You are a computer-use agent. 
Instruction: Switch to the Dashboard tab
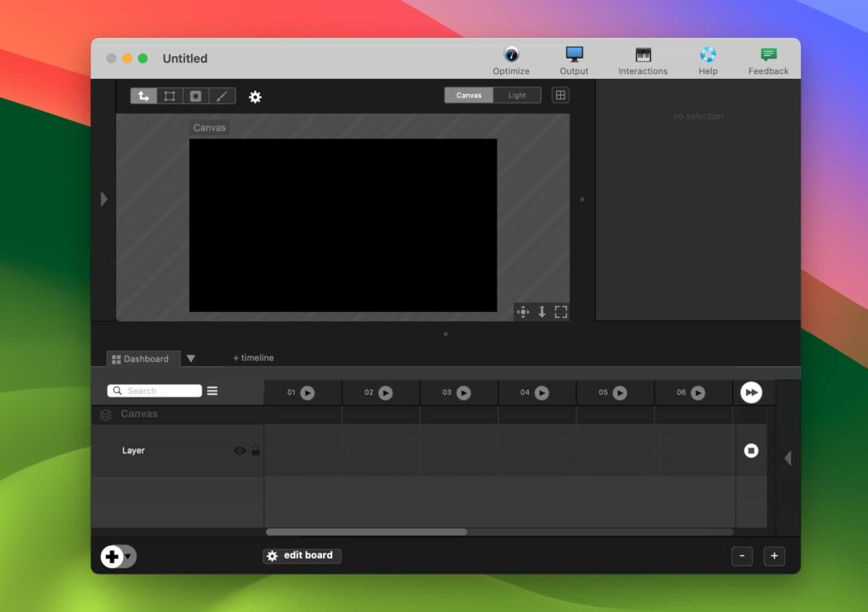(x=142, y=358)
